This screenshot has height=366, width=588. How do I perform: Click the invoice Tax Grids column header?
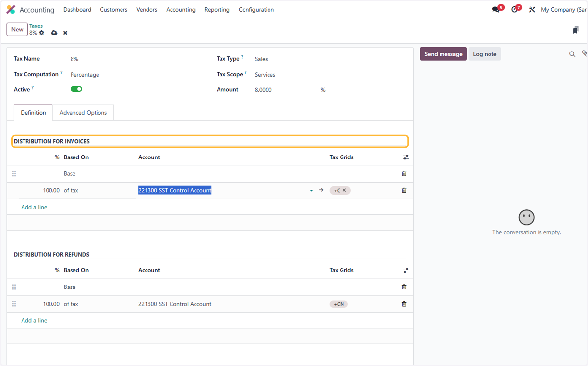click(342, 157)
